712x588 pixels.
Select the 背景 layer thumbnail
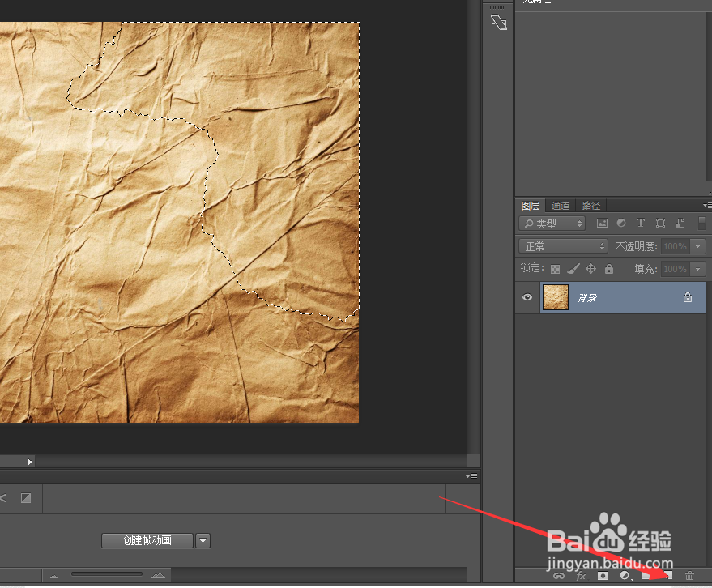[x=556, y=297]
